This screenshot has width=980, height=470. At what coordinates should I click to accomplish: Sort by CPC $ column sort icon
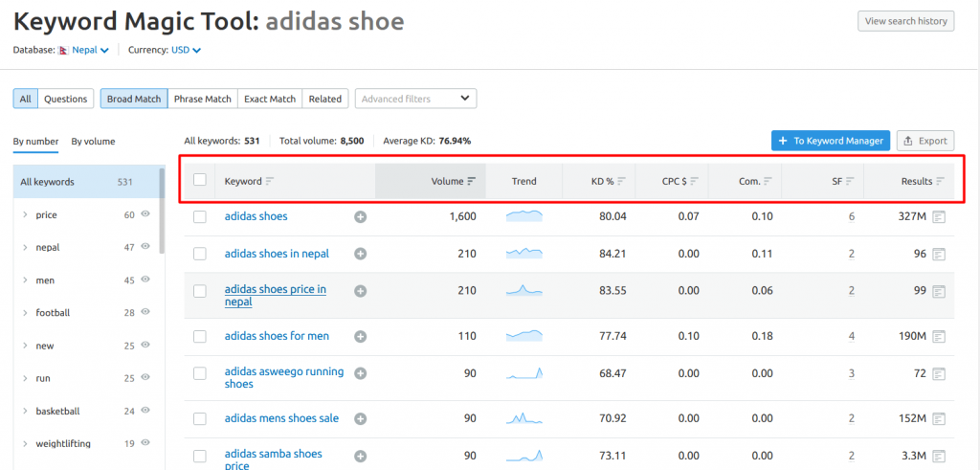(695, 181)
